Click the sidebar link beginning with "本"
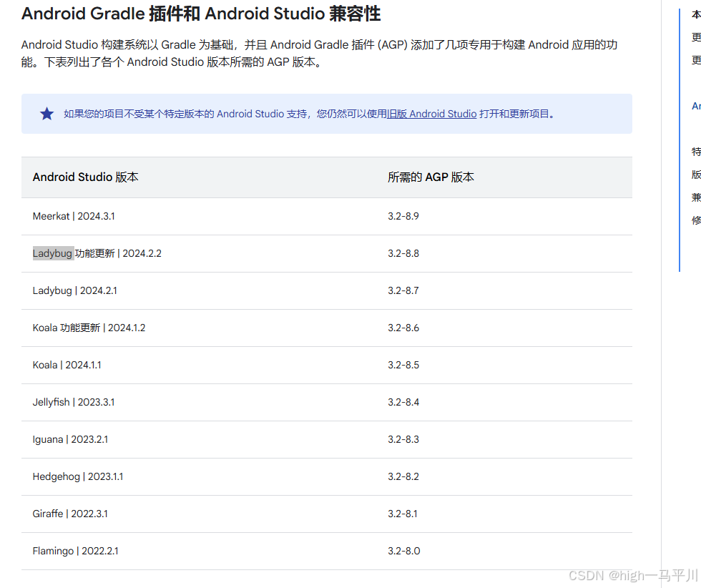 694,14
